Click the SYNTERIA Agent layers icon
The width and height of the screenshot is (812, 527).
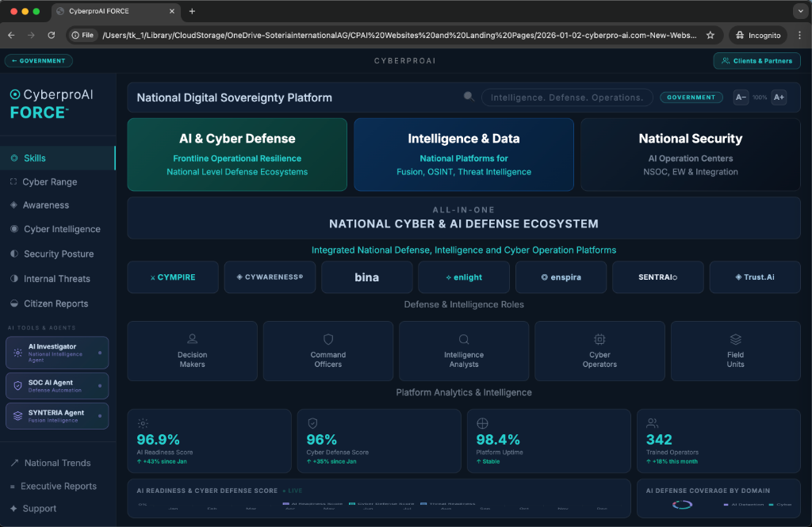17,416
